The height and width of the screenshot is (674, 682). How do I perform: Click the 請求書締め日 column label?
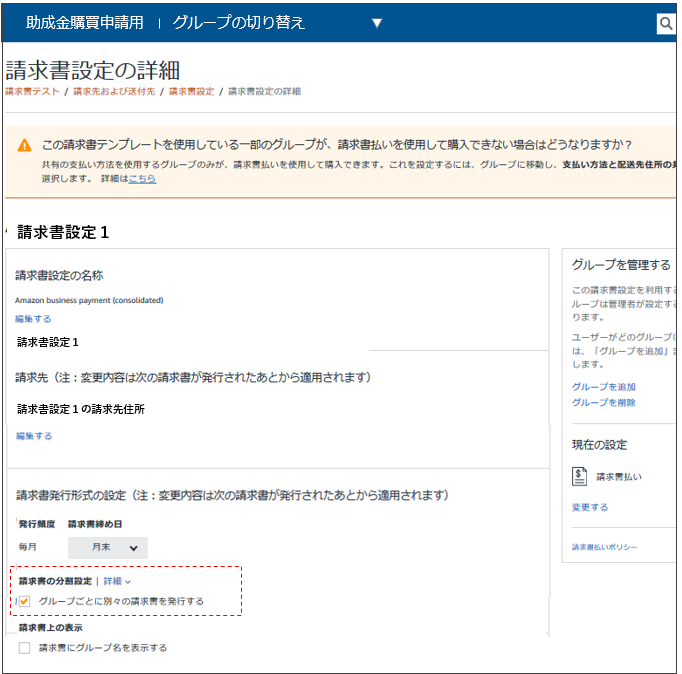(x=95, y=524)
